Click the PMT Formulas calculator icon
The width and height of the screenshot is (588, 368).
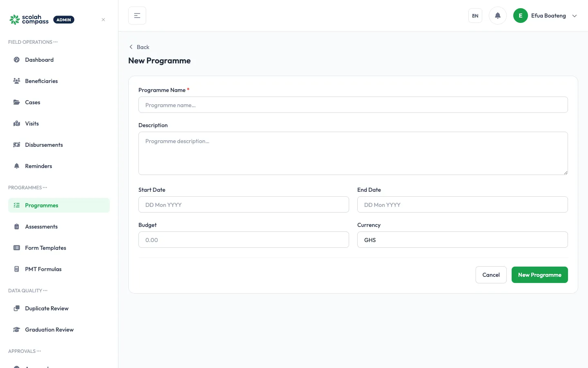coord(17,269)
